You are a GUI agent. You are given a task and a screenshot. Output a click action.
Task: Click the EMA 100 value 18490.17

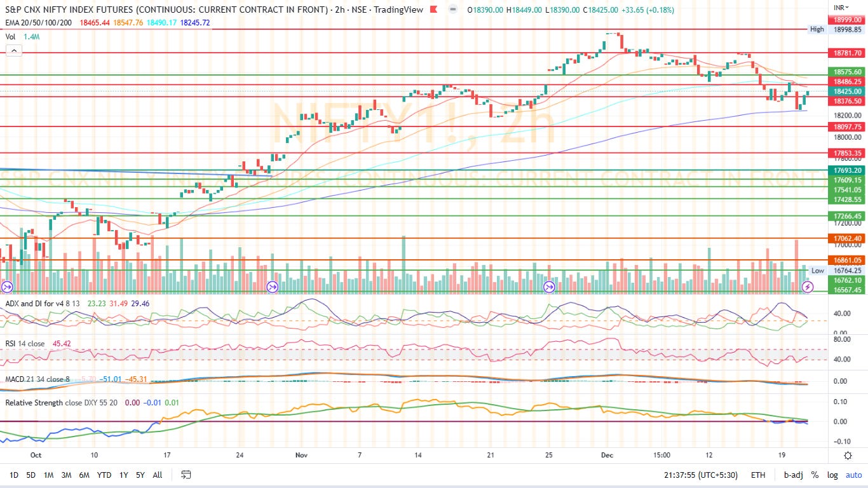tap(161, 22)
